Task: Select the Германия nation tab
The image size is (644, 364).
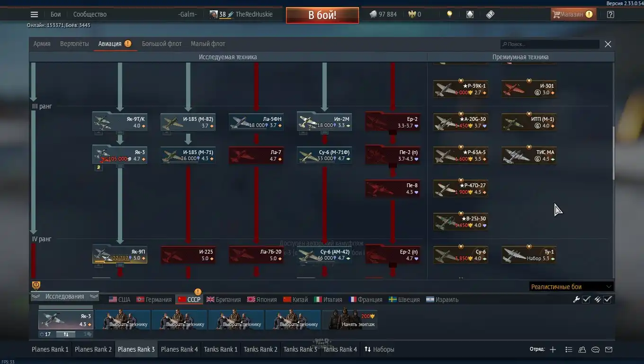Action: coord(154,300)
